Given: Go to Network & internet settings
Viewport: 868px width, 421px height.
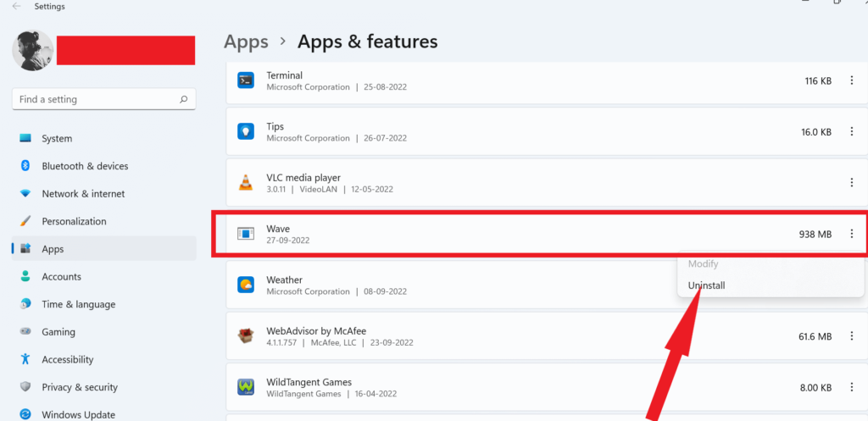Looking at the screenshot, I should pyautogui.click(x=103, y=194).
